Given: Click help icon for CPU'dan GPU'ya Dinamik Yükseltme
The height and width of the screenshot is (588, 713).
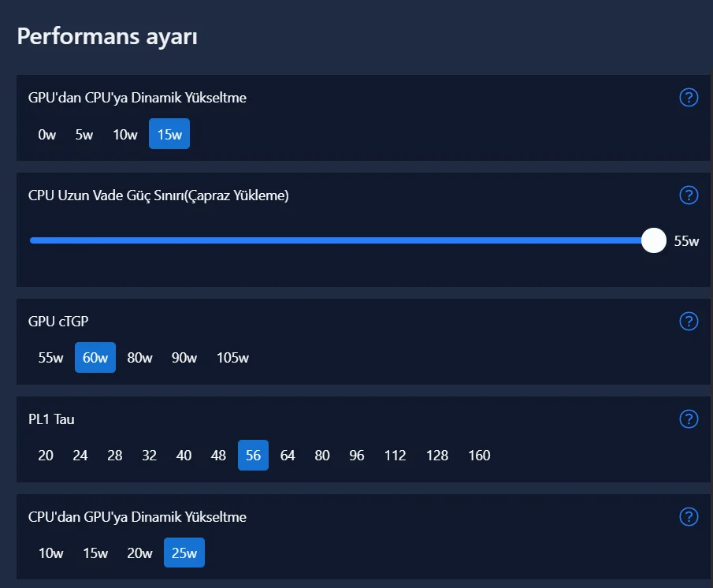Looking at the screenshot, I should click(x=689, y=516).
